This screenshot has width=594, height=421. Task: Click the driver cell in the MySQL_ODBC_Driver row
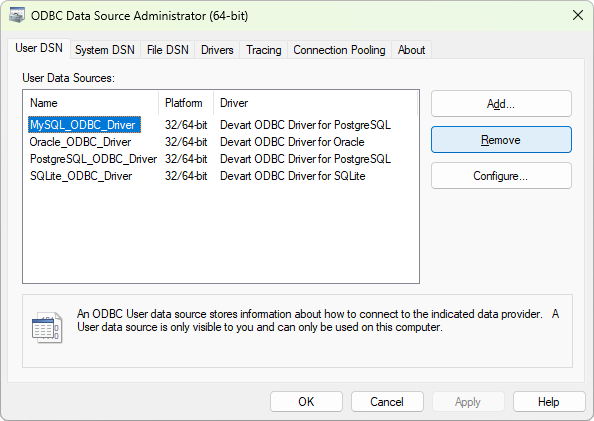click(305, 125)
